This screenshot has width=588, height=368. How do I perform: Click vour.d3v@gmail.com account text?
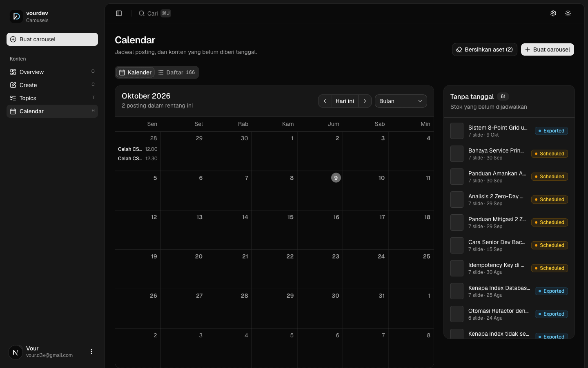pyautogui.click(x=49, y=355)
